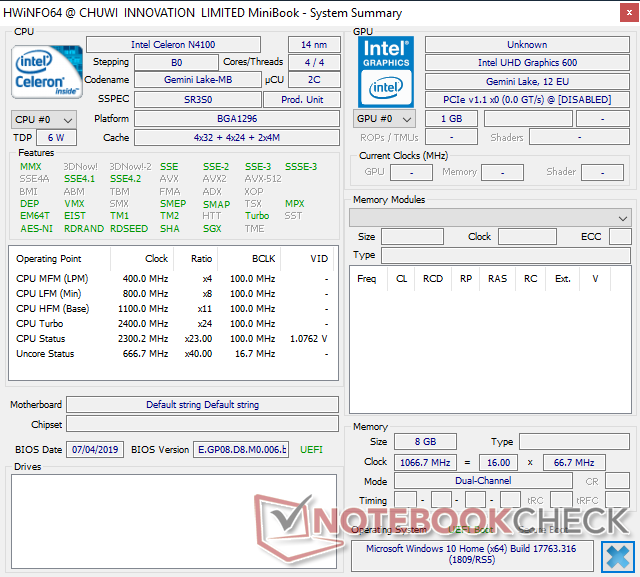Image resolution: width=640 pixels, height=577 pixels.
Task: Click the SSSE-3 feature label
Action: click(x=301, y=166)
